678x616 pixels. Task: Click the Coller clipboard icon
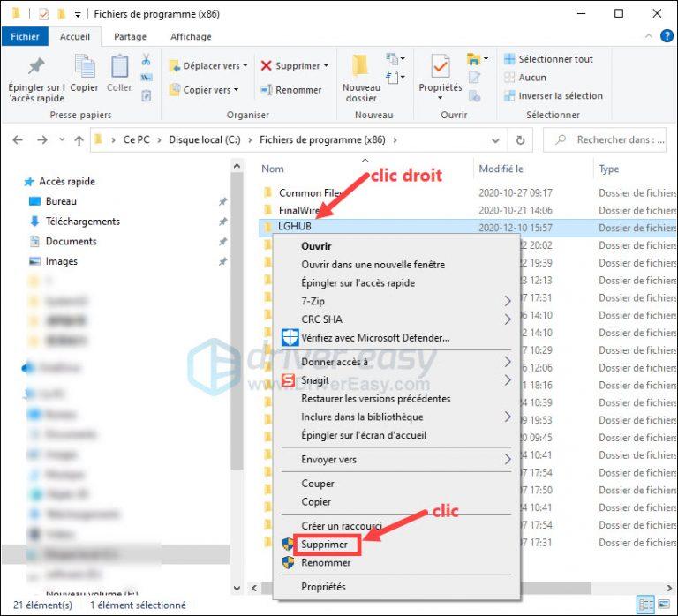119,68
